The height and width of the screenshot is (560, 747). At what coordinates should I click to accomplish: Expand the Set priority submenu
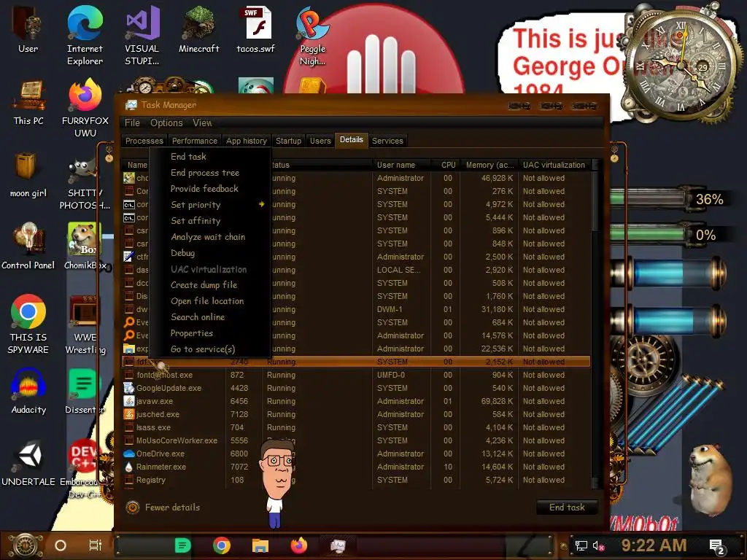click(209, 205)
